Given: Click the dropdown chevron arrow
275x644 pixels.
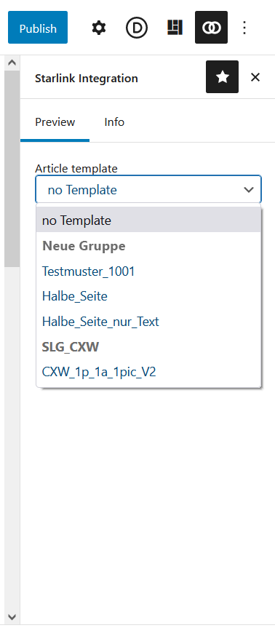Looking at the screenshot, I should pyautogui.click(x=249, y=190).
